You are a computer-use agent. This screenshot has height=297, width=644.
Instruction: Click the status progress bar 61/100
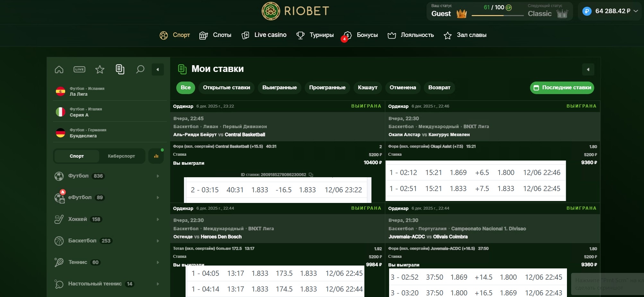click(x=497, y=15)
